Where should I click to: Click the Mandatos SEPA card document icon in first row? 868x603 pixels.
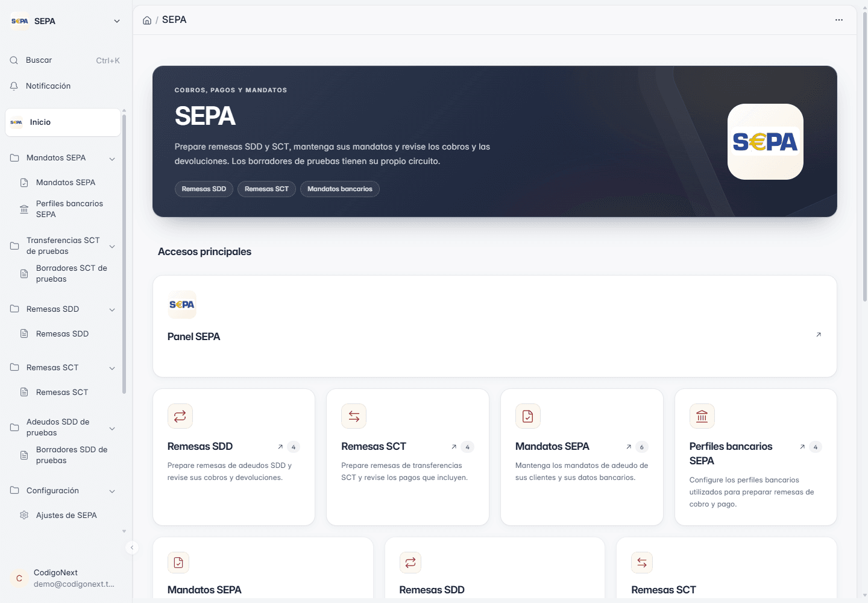(528, 416)
